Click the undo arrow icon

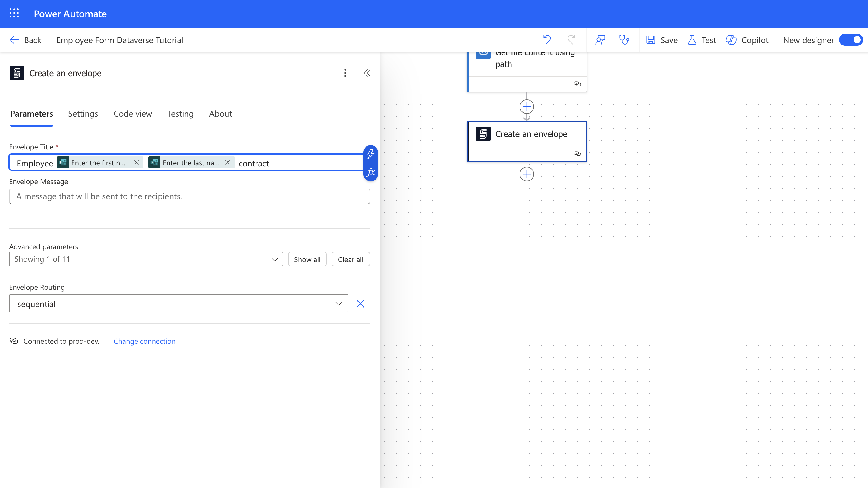(547, 40)
